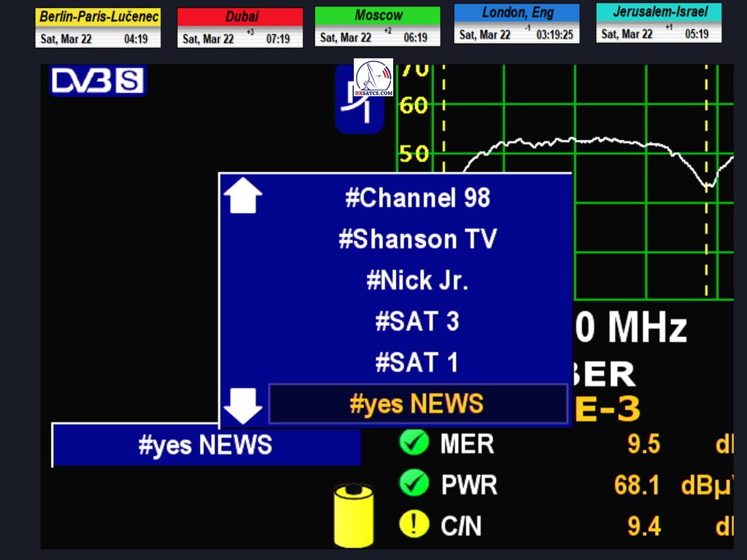Select #Shanson TV from the list
The image size is (747, 560).
417,239
